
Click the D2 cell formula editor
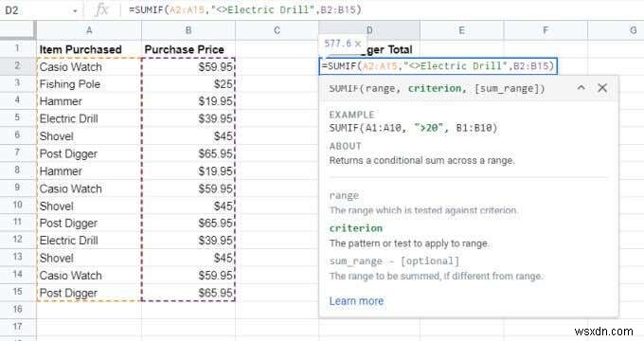(438, 66)
